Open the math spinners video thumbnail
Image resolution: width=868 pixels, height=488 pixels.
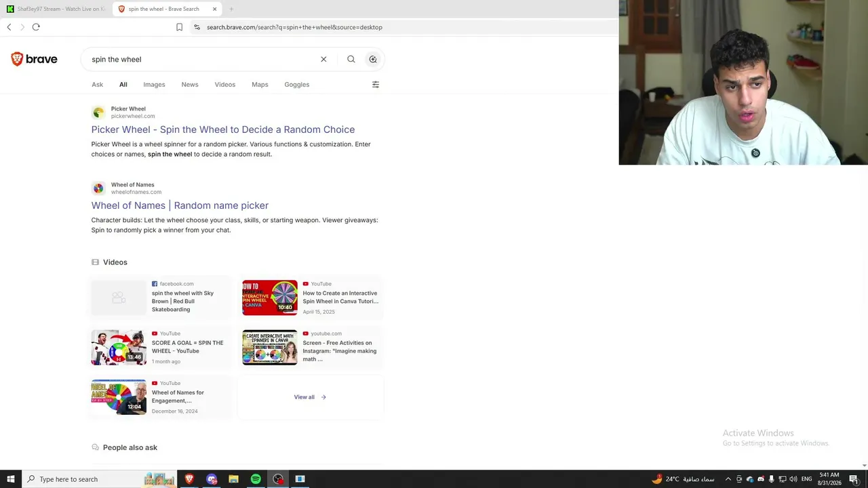coord(270,347)
